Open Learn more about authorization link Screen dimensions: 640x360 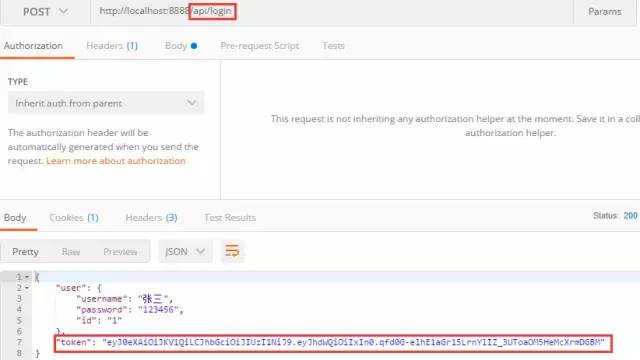pos(116,161)
